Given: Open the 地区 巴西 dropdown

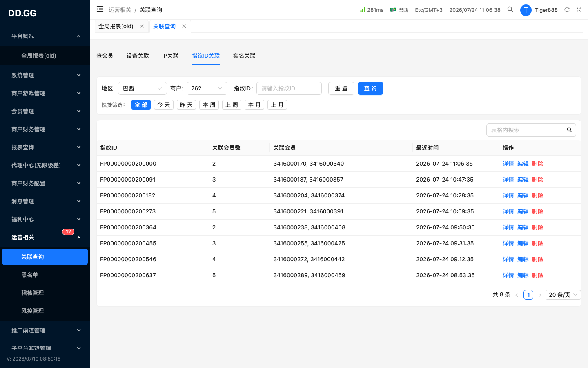Looking at the screenshot, I should click(143, 88).
